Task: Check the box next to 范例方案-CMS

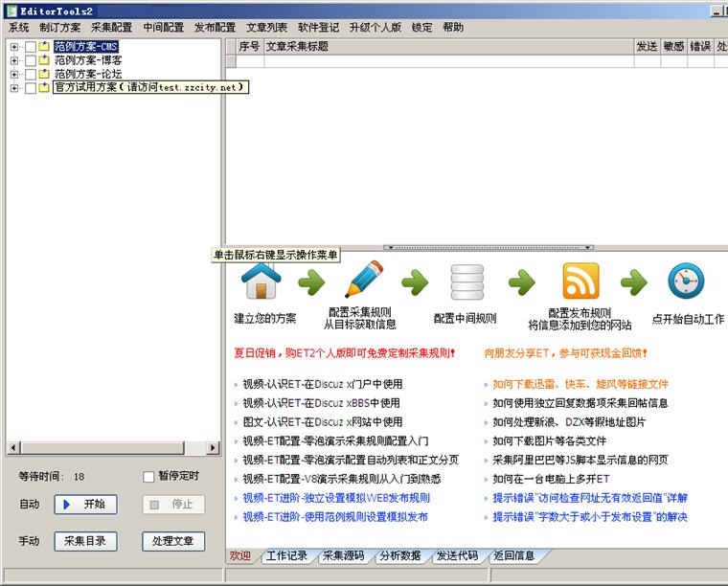Action: 31,47
